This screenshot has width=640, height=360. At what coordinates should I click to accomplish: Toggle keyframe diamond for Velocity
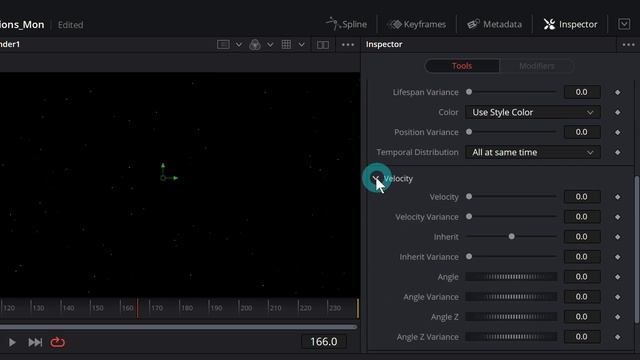618,197
